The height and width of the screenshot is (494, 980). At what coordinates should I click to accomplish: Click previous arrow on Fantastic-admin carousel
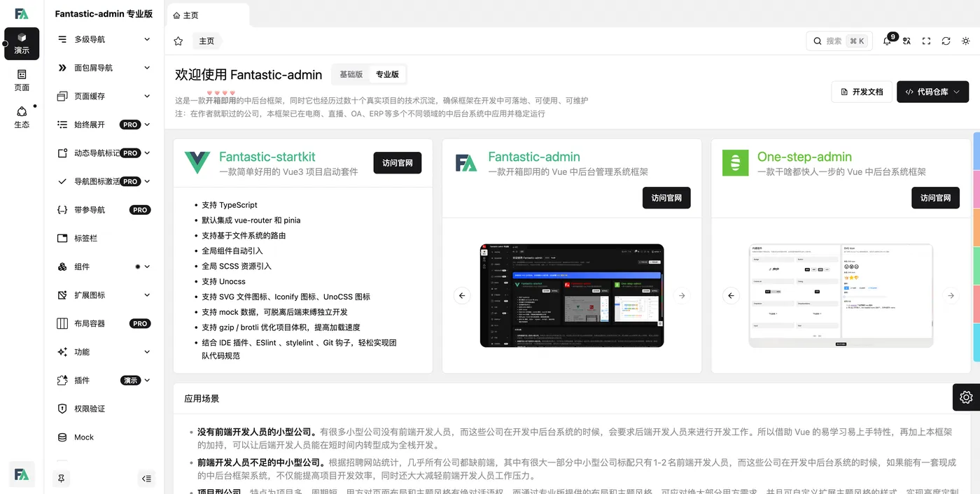[x=462, y=296]
